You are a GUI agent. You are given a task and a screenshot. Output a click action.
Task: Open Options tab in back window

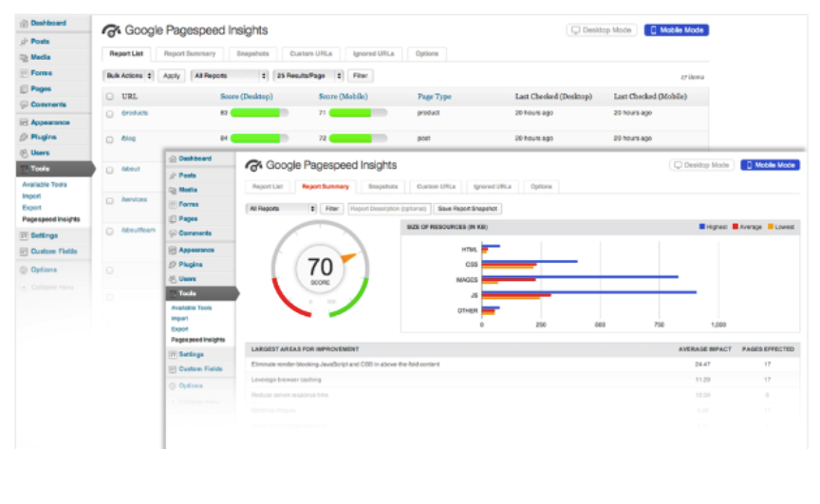427,54
